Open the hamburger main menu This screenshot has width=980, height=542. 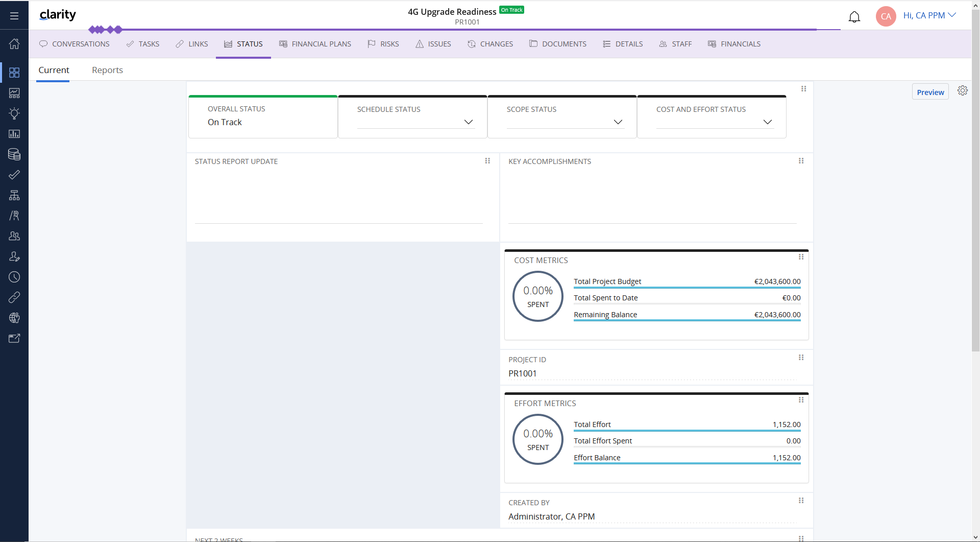[x=14, y=16]
